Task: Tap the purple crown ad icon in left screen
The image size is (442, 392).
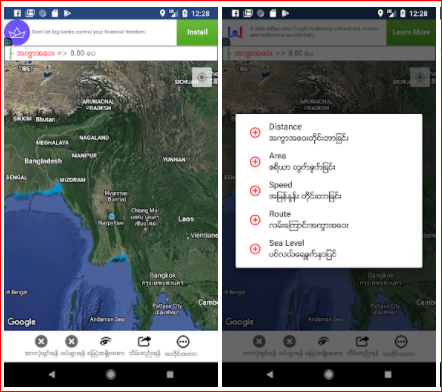Action: pos(17,32)
